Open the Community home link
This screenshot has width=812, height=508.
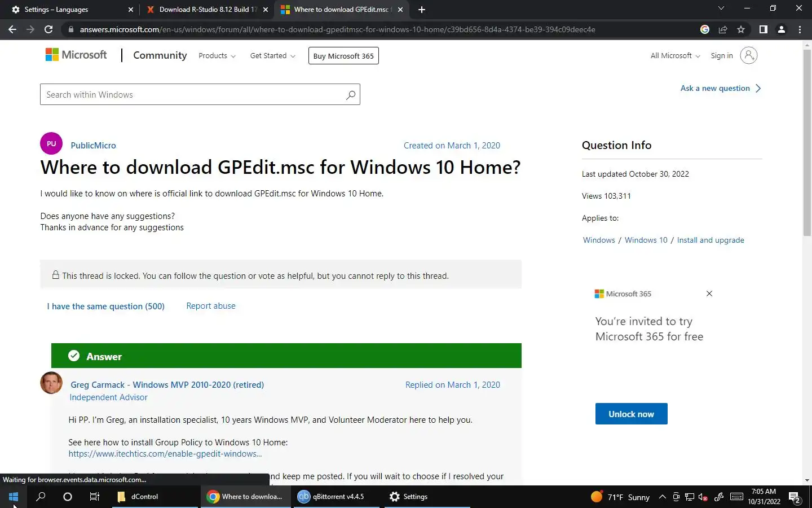tap(160, 55)
